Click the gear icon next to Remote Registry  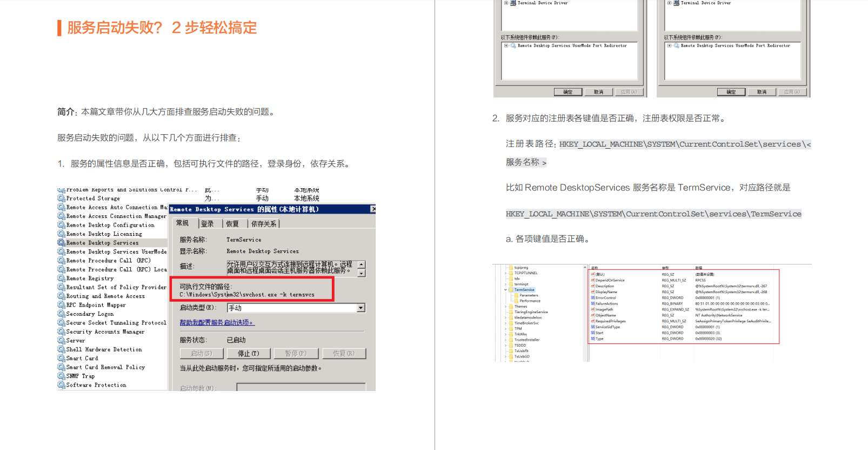[x=62, y=279]
